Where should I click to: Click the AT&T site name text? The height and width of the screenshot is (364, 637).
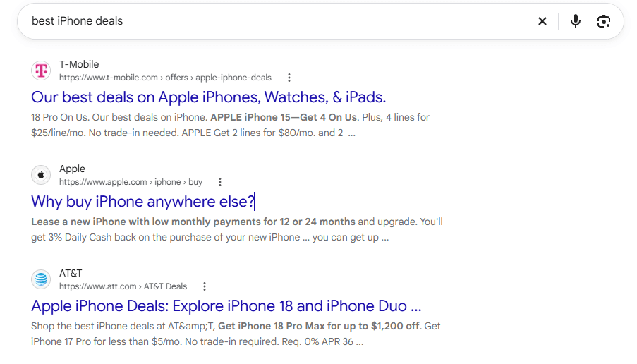pos(71,274)
